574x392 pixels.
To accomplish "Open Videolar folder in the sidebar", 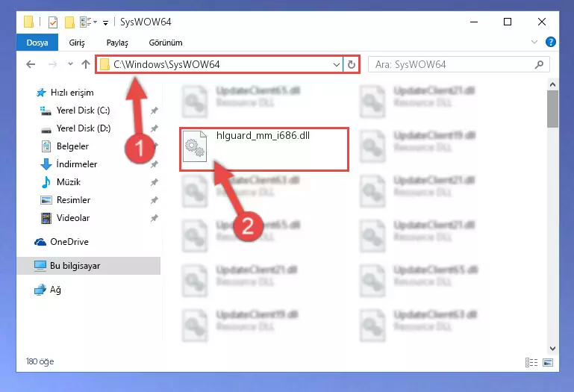I will [x=65, y=218].
